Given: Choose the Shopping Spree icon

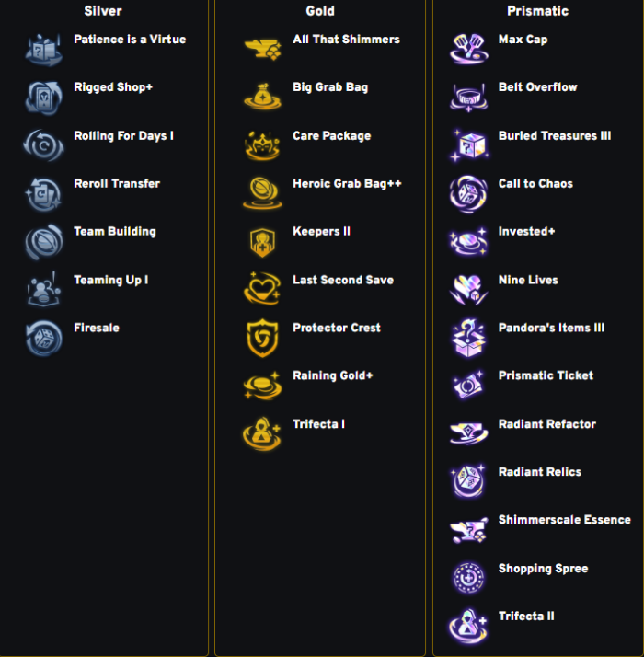Looking at the screenshot, I should pyautogui.click(x=469, y=578).
